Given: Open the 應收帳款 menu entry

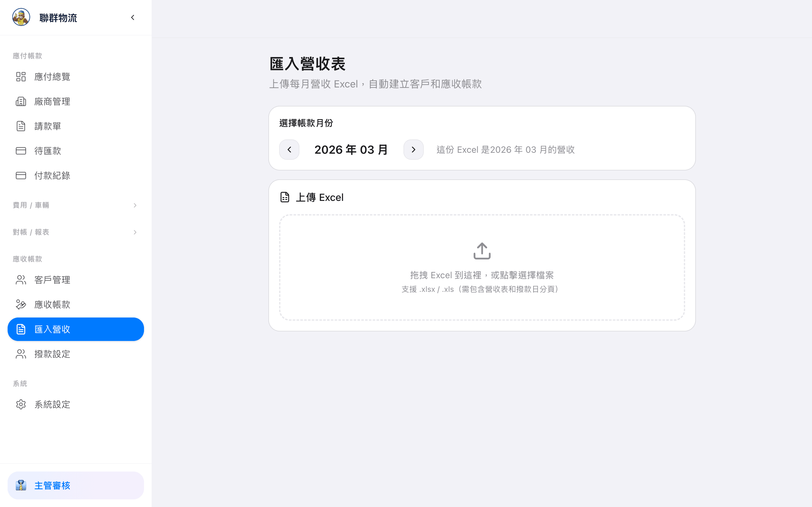Looking at the screenshot, I should click(x=52, y=305).
